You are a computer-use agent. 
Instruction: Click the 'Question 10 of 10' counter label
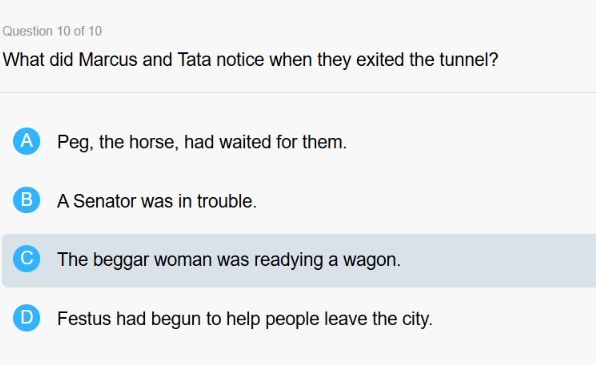(52, 31)
